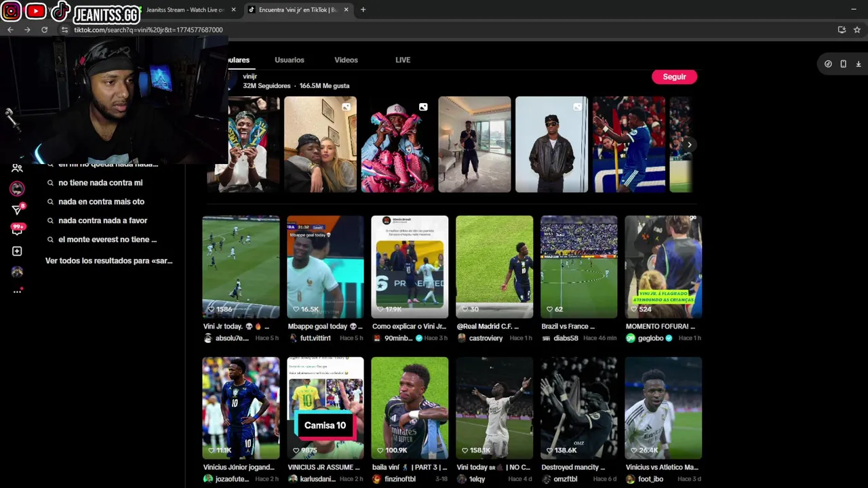Select the Usuarios search tab

click(290, 60)
